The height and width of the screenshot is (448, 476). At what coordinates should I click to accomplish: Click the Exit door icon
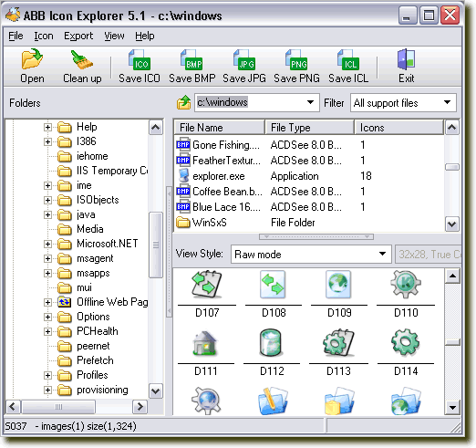(406, 59)
